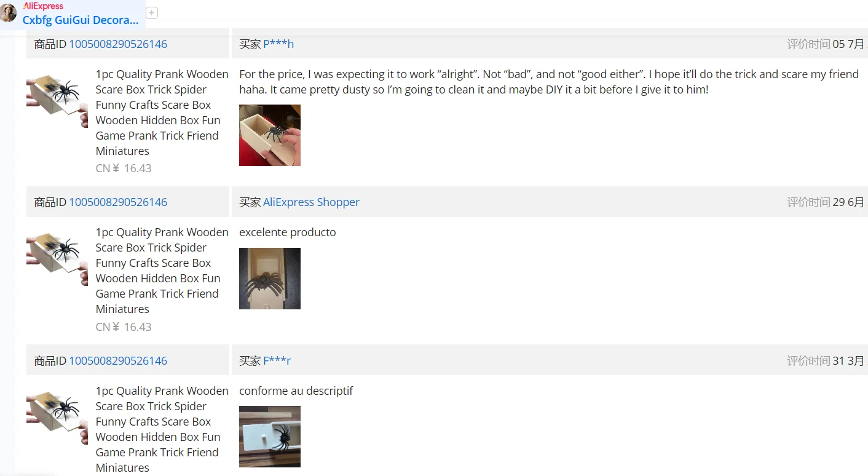The image size is (868, 476).
Task: Click buyer name P***h
Action: point(278,44)
